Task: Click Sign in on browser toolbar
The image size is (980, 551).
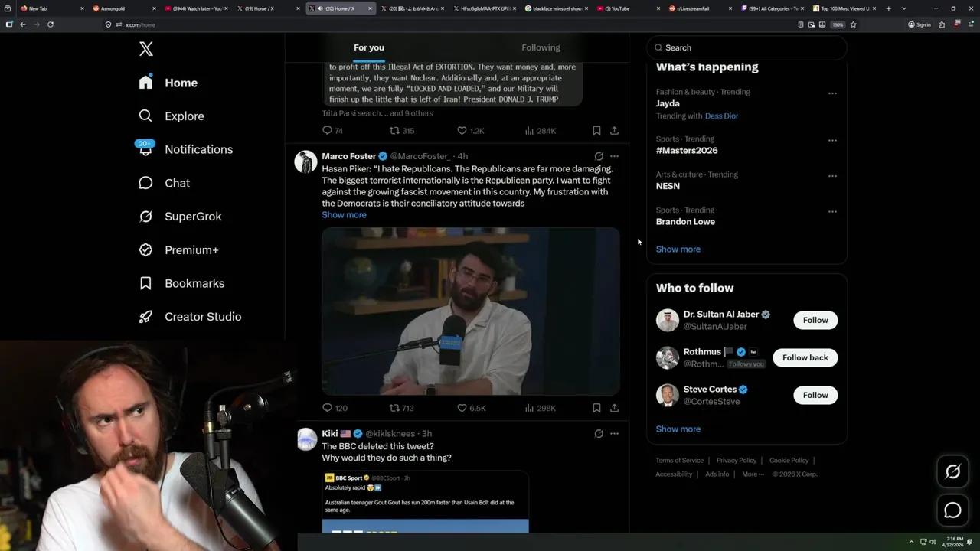Action: (x=920, y=24)
